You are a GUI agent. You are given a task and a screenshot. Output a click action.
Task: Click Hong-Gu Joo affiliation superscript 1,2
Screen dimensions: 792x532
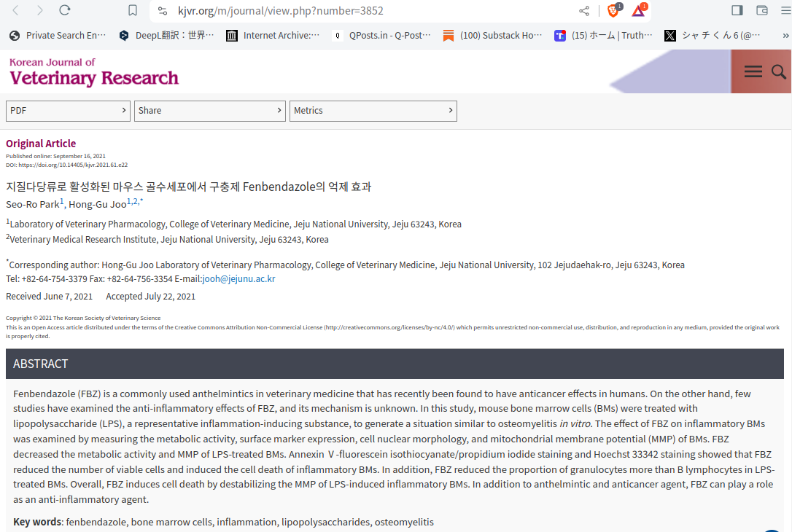(x=133, y=201)
